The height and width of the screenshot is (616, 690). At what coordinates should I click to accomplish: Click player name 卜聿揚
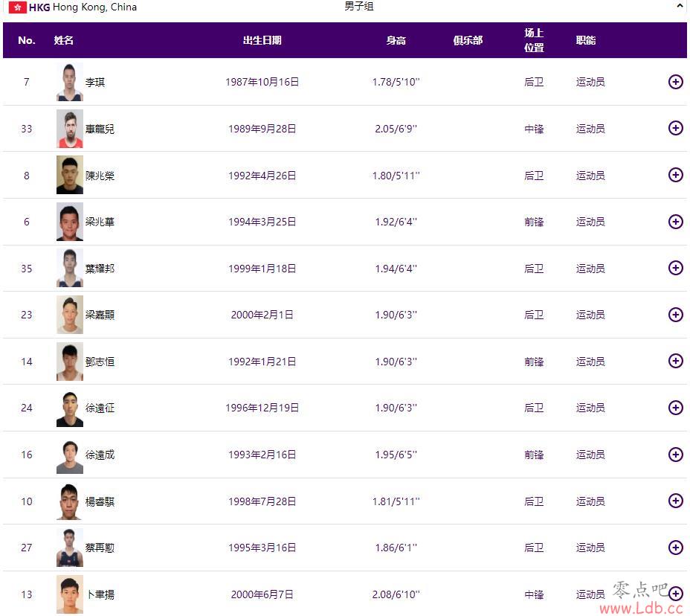[x=100, y=594]
